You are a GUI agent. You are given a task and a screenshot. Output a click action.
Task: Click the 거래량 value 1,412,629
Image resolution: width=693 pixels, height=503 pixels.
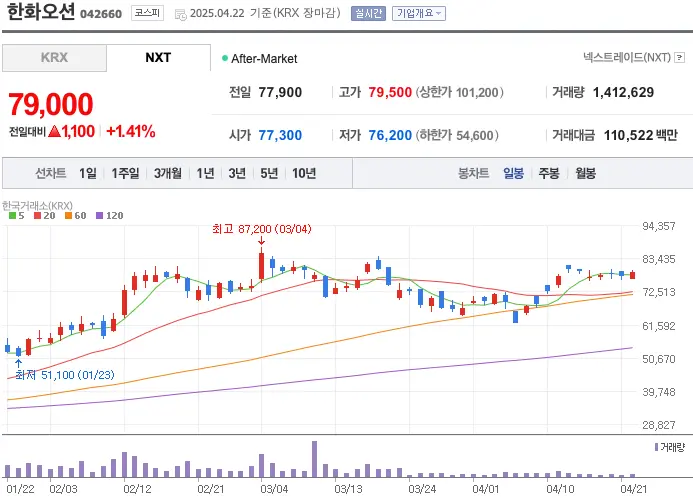tap(623, 92)
